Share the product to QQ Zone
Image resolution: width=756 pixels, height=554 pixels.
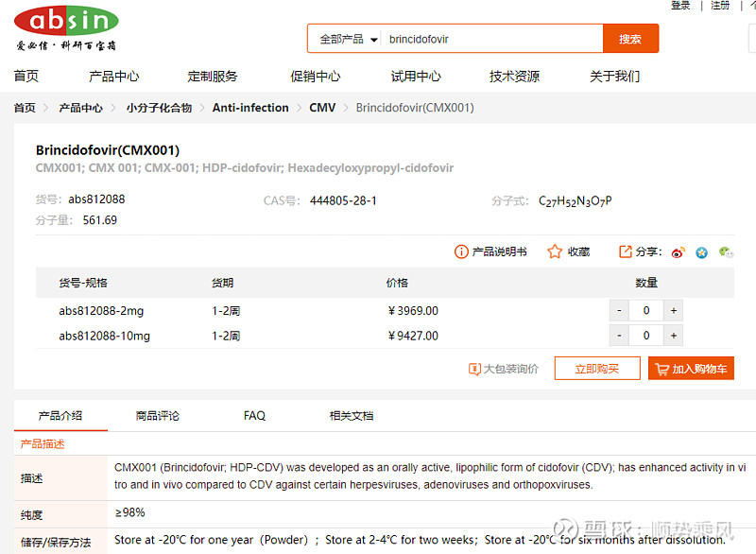coord(701,252)
